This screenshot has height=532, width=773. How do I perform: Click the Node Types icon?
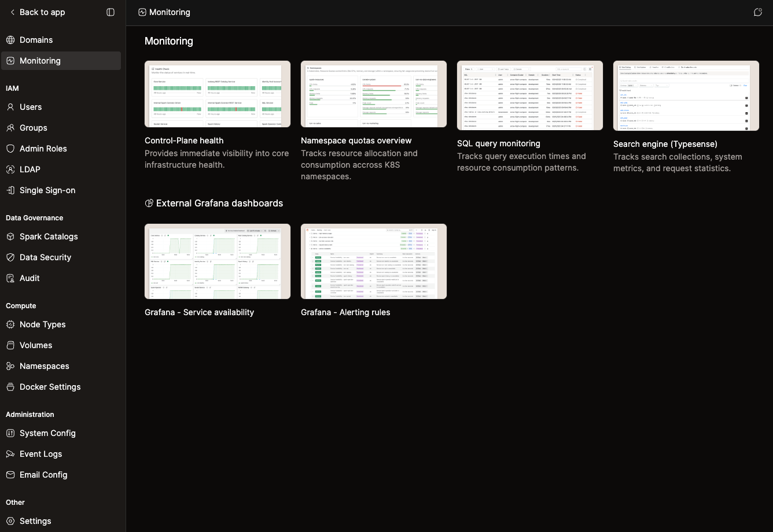tap(10, 324)
